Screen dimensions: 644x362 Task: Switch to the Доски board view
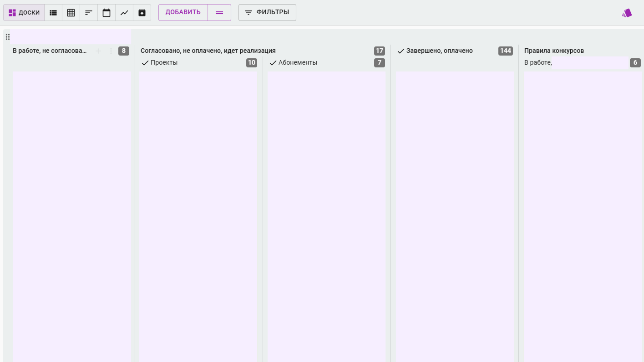click(x=24, y=13)
